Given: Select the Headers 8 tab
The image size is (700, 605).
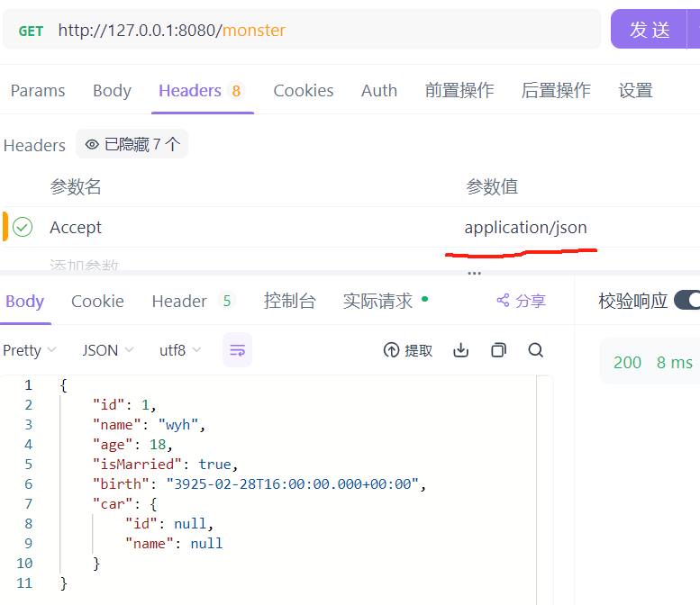Looking at the screenshot, I should (201, 91).
